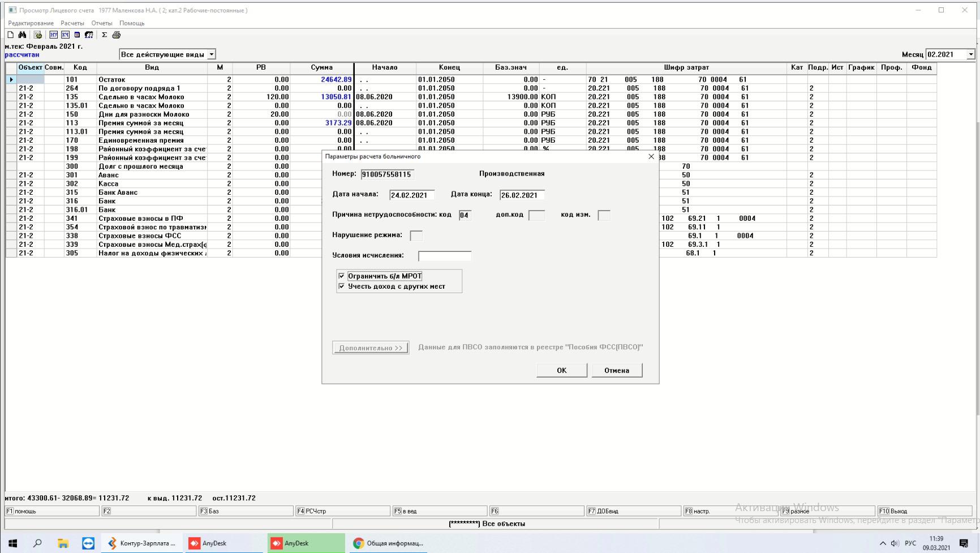Toggle Ограничить б/л МРОТ checkbox

341,276
